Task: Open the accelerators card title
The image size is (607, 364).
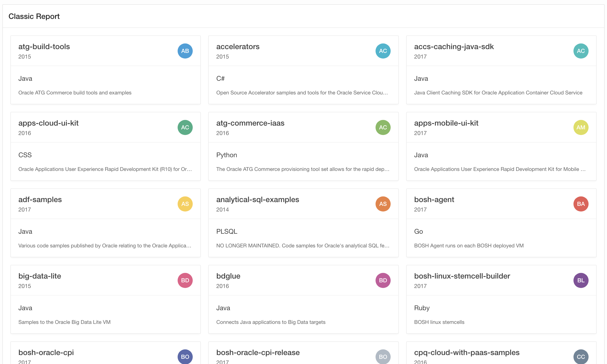Action: (x=238, y=47)
